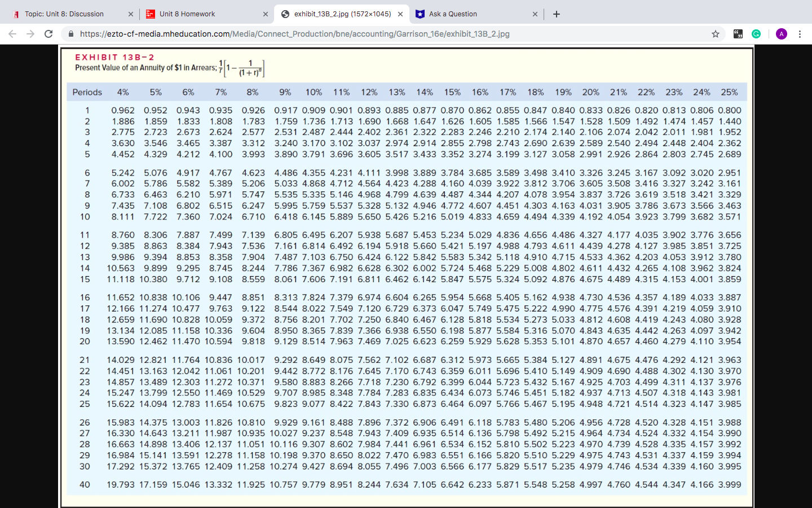Go back to previous page
812x508 pixels.
(12, 34)
